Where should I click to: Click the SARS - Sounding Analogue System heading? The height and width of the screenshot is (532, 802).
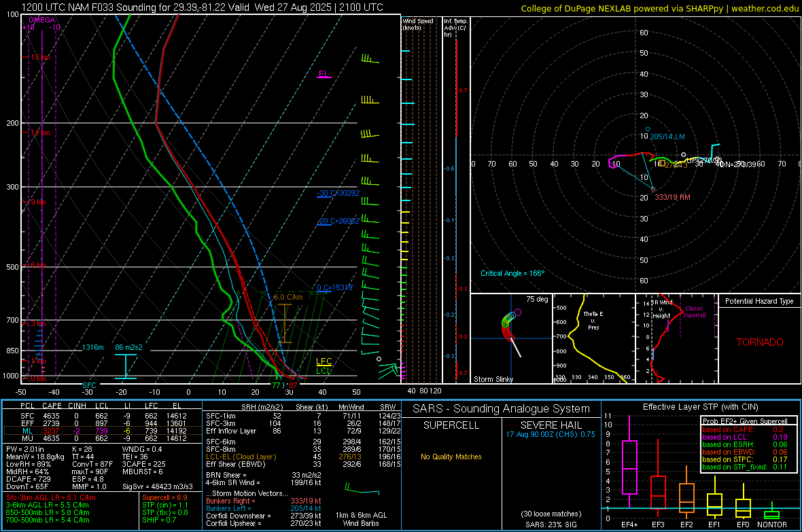(502, 409)
